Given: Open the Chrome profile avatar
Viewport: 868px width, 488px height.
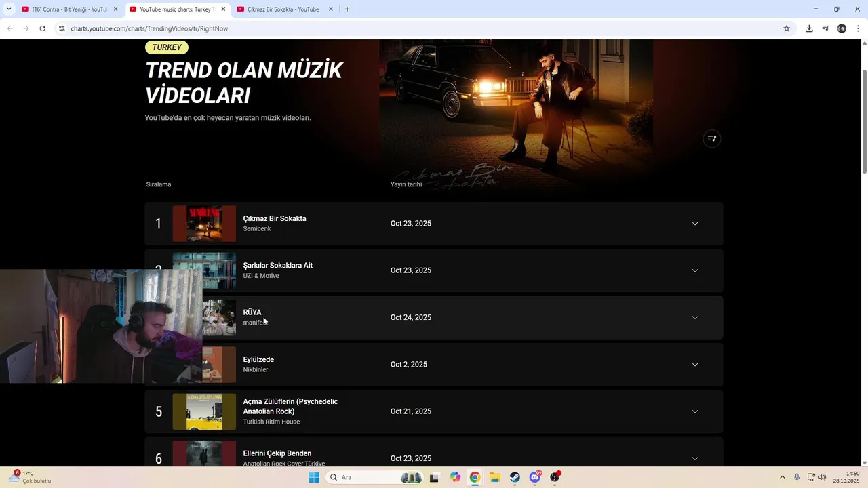Looking at the screenshot, I should [842, 28].
